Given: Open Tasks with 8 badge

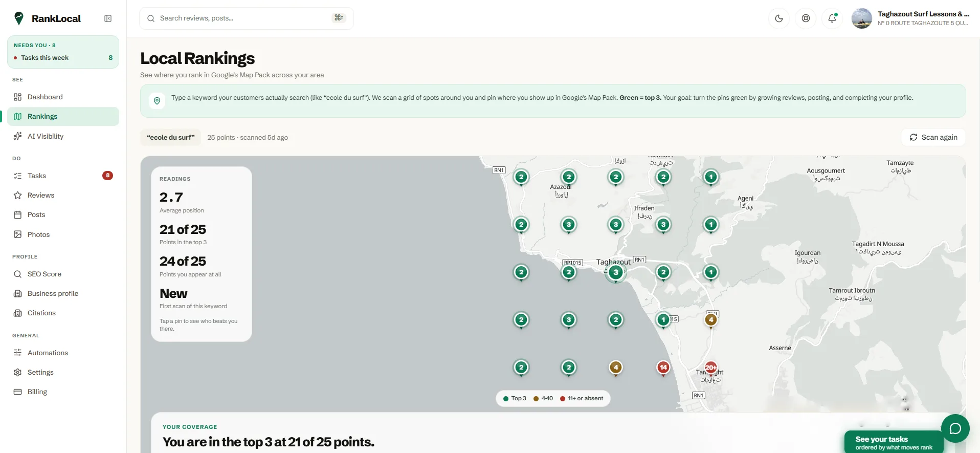Looking at the screenshot, I should pos(63,176).
